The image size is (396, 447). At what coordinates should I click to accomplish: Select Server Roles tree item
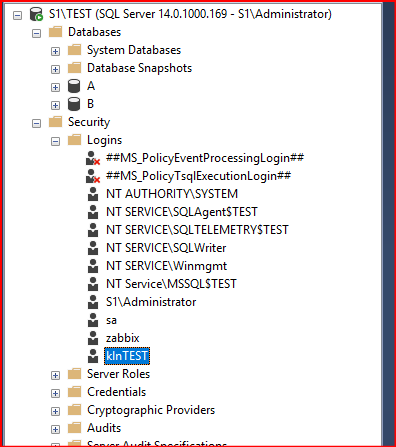[118, 374]
